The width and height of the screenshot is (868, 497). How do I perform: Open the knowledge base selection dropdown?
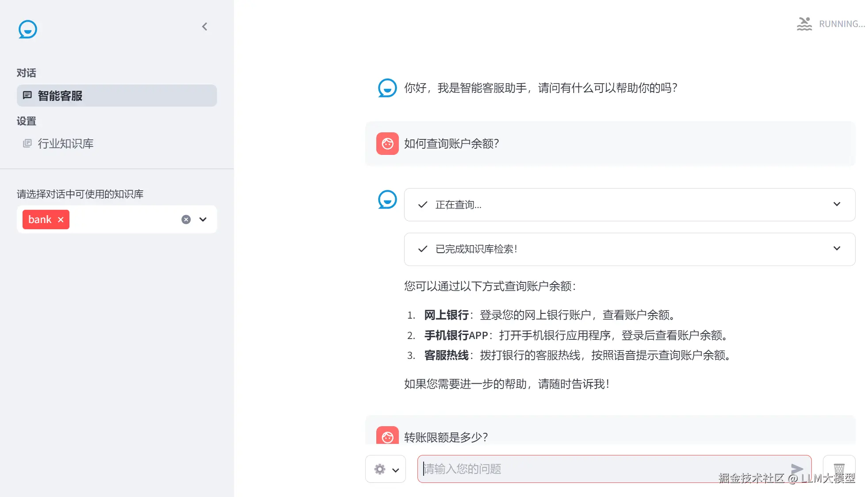point(203,220)
